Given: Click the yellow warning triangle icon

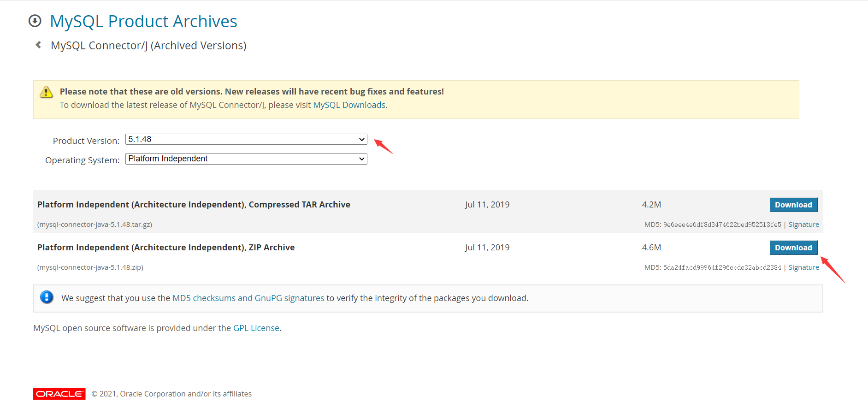Looking at the screenshot, I should tap(46, 92).
